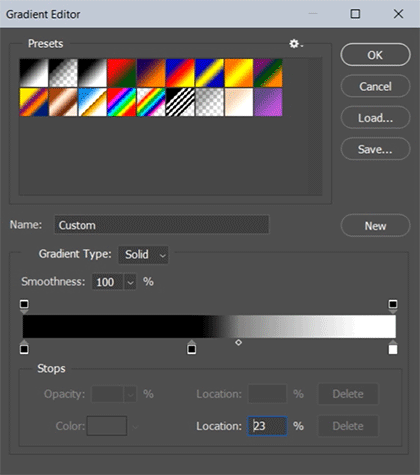Select the blue, red, yellow gradient preset

(x=180, y=73)
